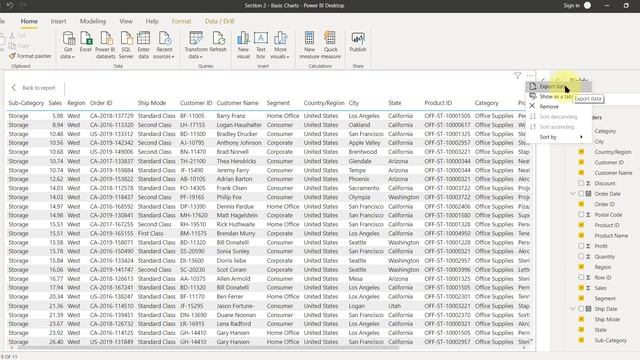Viewport: 640px width, 360px height.
Task: Open the Data / Drill tab
Action: [219, 21]
